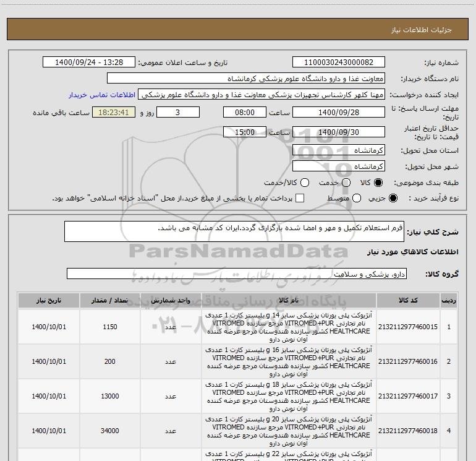Viewport: 476px width, 461px height.
Task: Click the اطلاعات کالاهای مورد نیاز heading
Action: point(413,252)
